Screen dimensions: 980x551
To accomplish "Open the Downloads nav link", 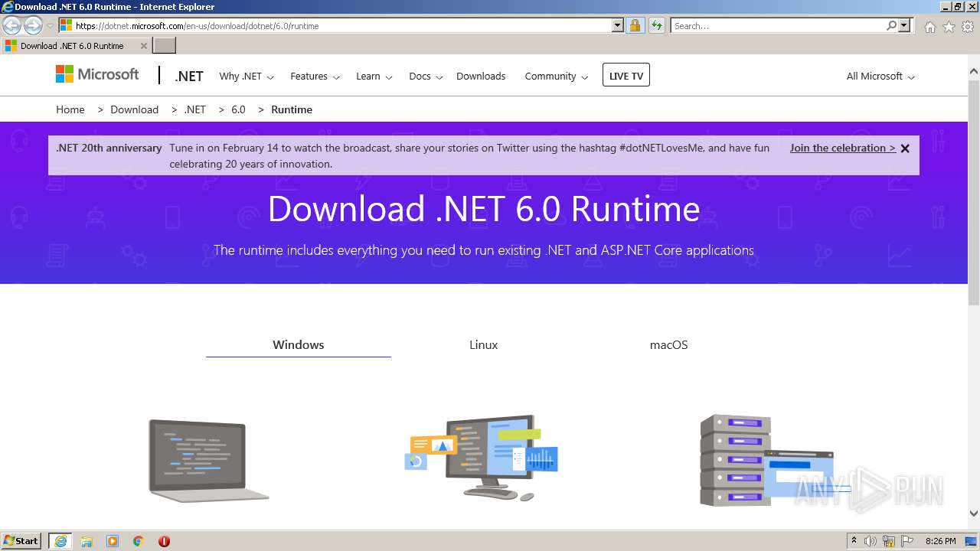I will 481,77.
